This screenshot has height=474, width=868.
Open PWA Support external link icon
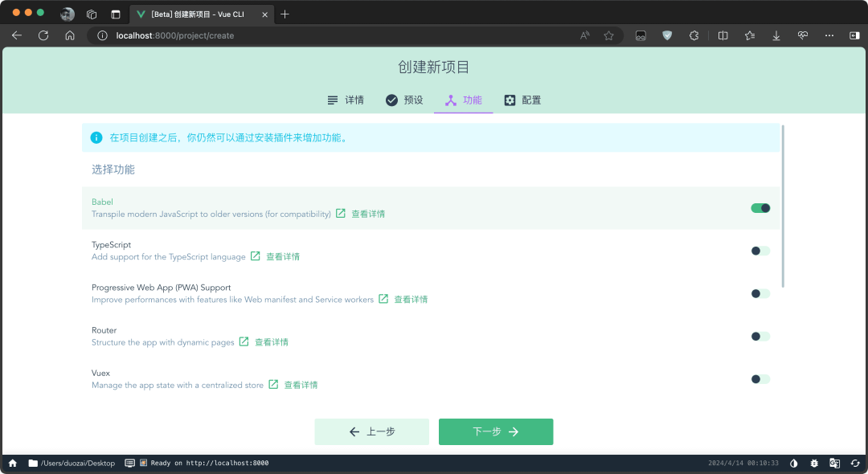(x=383, y=299)
